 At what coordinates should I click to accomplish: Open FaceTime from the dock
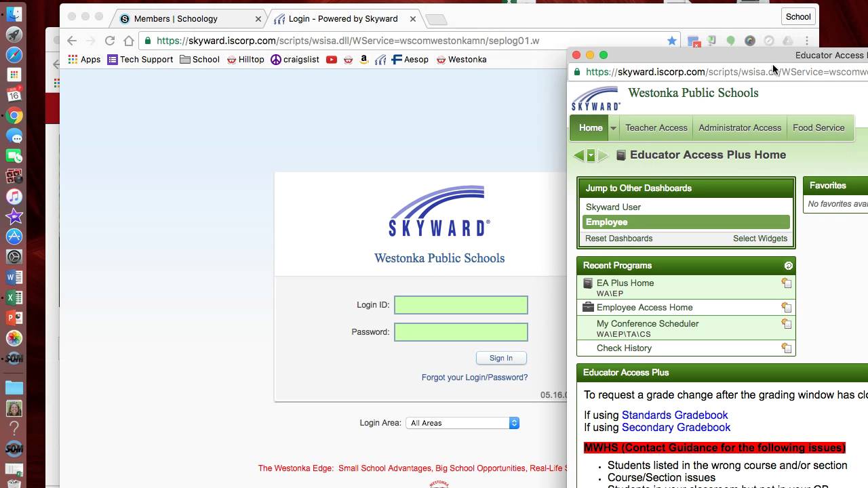click(14, 156)
